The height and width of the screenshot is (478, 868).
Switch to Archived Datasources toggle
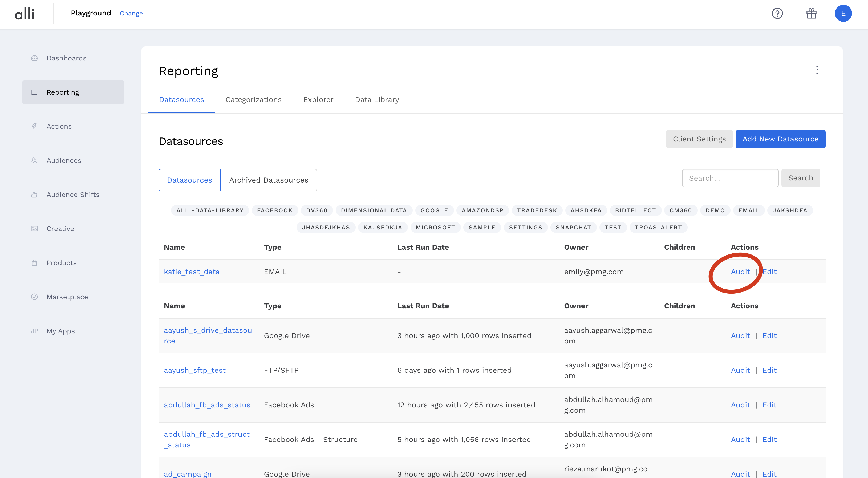(x=269, y=180)
